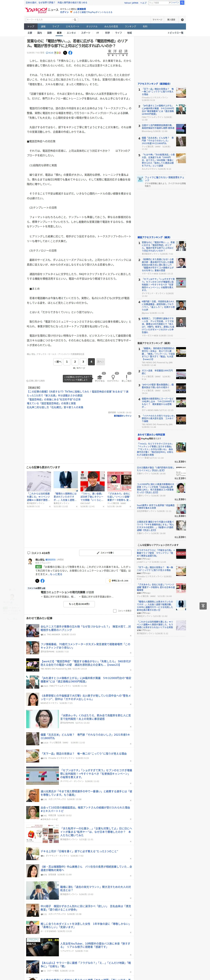Share article on X below headline

tap(65, 53)
